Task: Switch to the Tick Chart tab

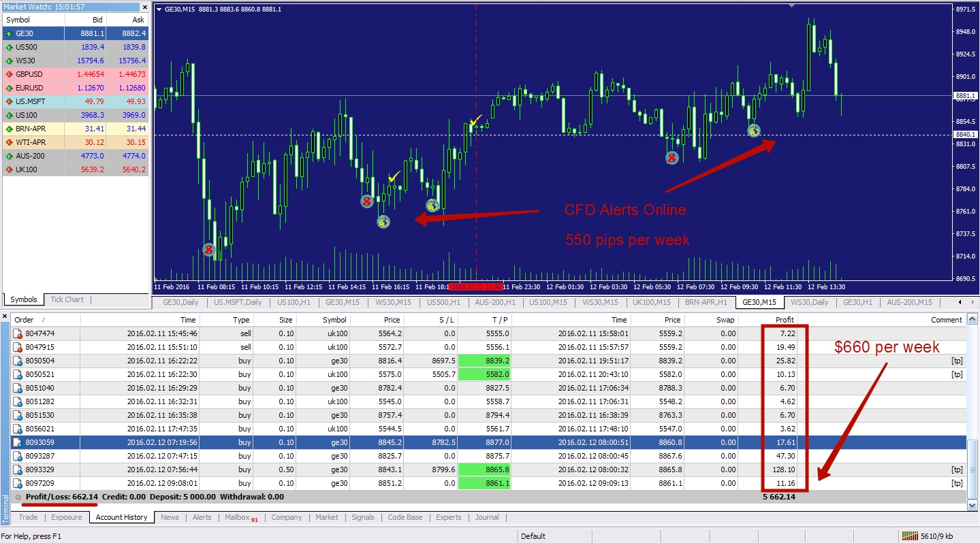Action: point(67,299)
